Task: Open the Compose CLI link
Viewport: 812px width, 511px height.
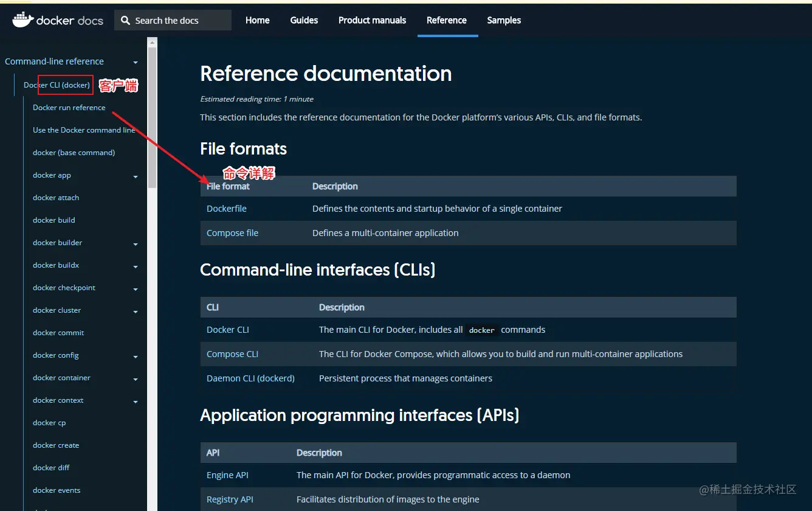Action: click(232, 354)
